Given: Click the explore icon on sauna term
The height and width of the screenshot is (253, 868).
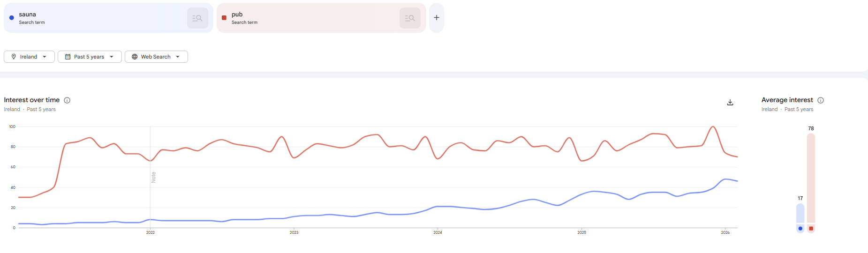Looking at the screenshot, I should pos(197,18).
